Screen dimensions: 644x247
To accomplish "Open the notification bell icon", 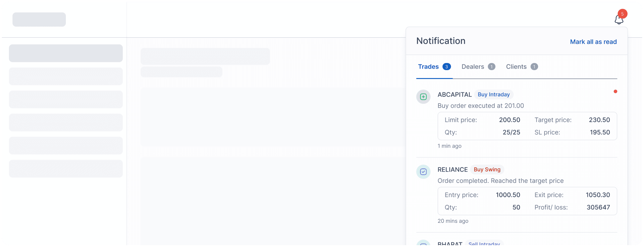I will pyautogui.click(x=619, y=19).
